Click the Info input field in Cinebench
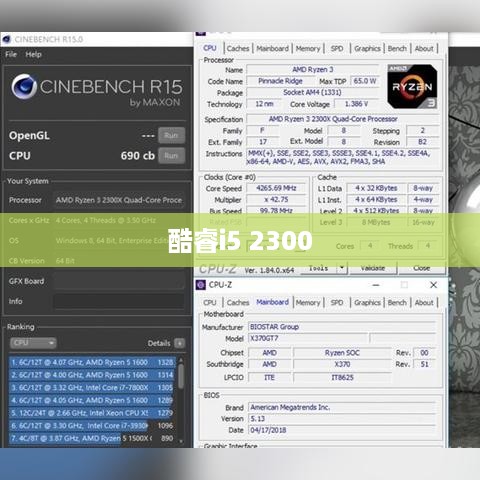Screen dimensions: 480x480 (119, 301)
